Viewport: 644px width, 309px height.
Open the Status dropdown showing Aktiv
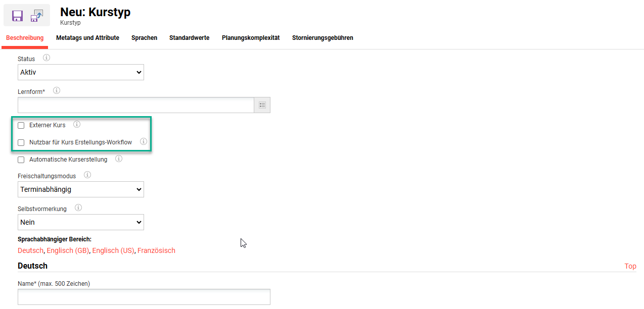pos(81,72)
